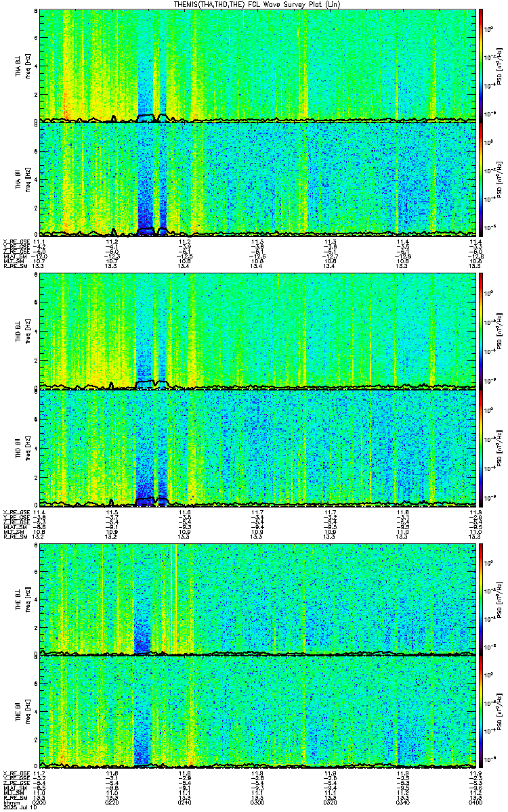Click the PSD unit label beside THA B-perpendicular panel
Image resolution: width=508 pixels, height=812 pixels.
point(499,66)
